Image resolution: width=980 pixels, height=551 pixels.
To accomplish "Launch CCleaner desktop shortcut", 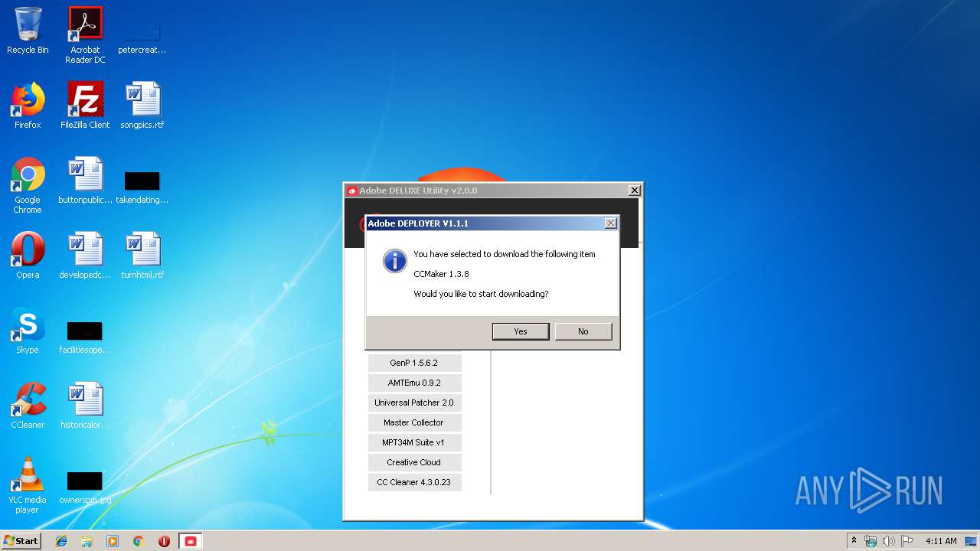I will (28, 406).
